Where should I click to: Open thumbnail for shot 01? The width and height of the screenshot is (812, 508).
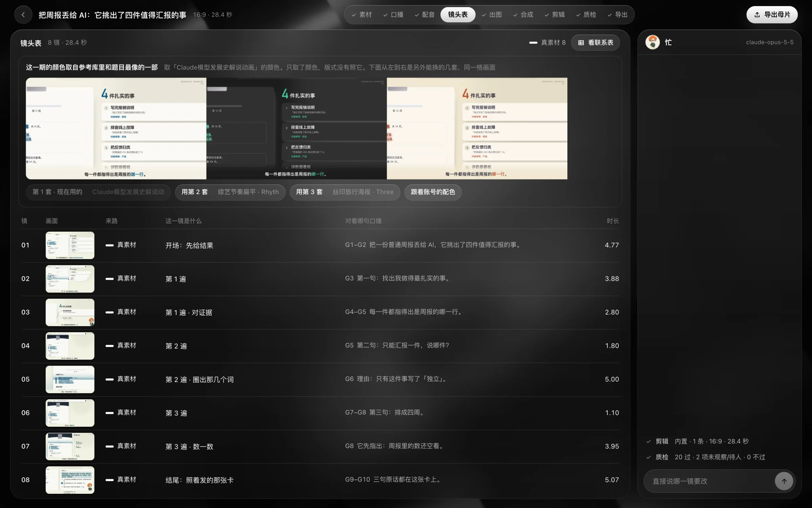pyautogui.click(x=70, y=245)
